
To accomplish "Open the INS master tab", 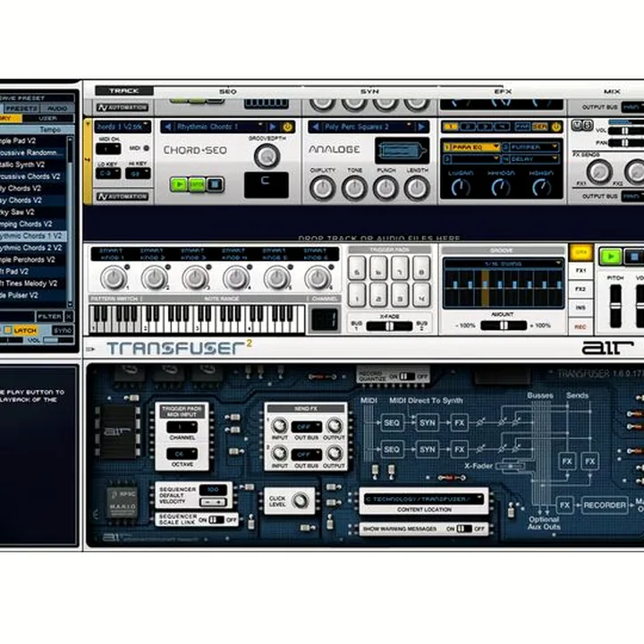I will [580, 308].
